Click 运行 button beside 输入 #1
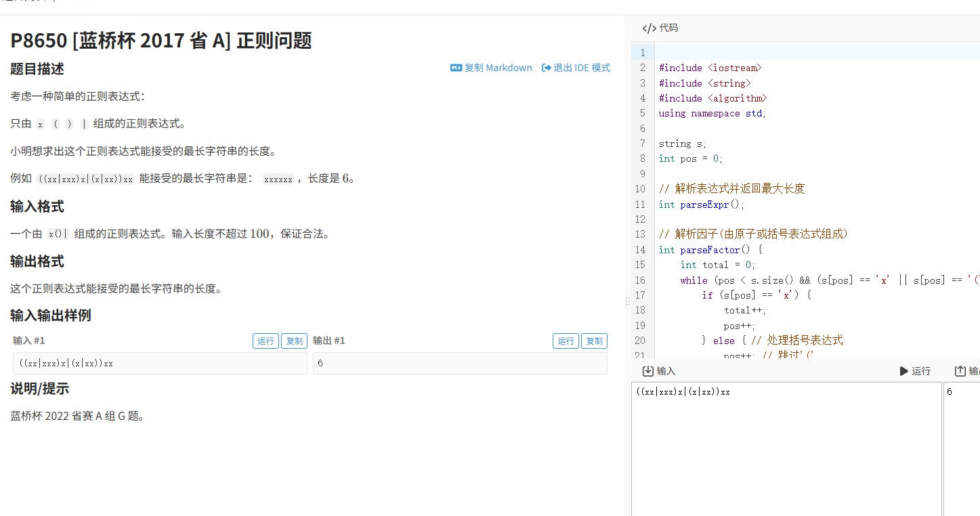 [x=266, y=341]
